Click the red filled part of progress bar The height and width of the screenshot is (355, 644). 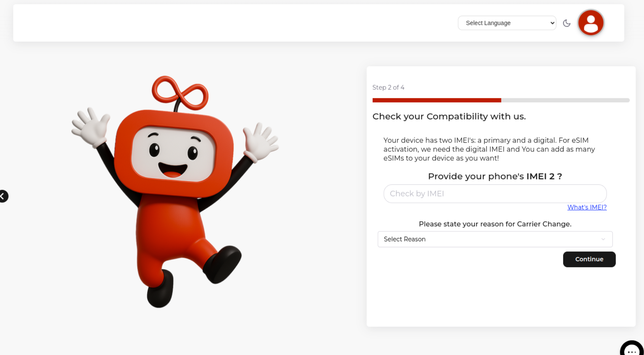coord(436,100)
